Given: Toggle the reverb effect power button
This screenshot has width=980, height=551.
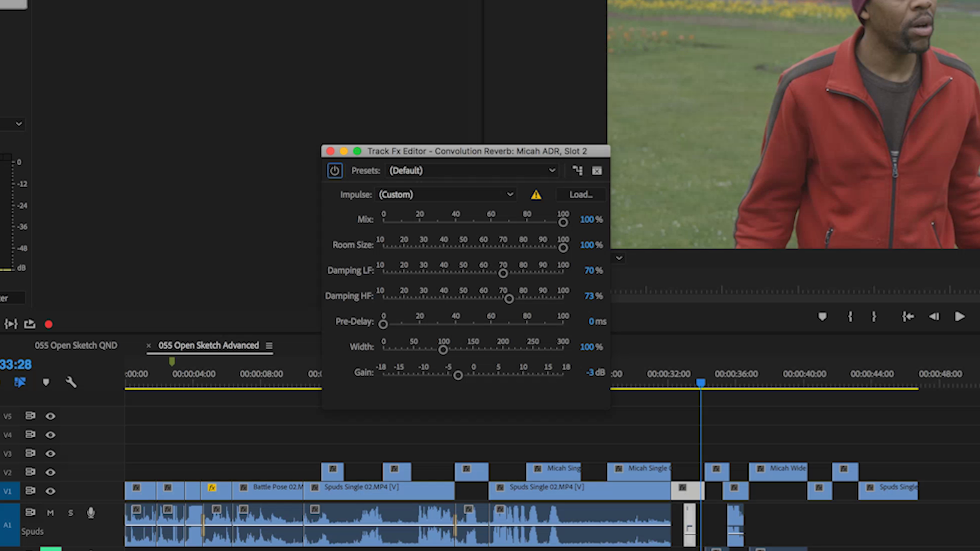Looking at the screenshot, I should (335, 170).
